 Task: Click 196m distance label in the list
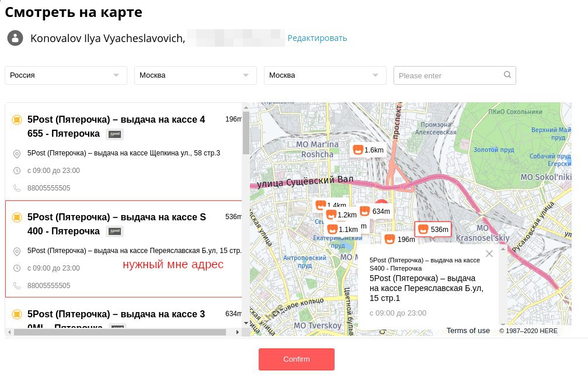tap(233, 119)
